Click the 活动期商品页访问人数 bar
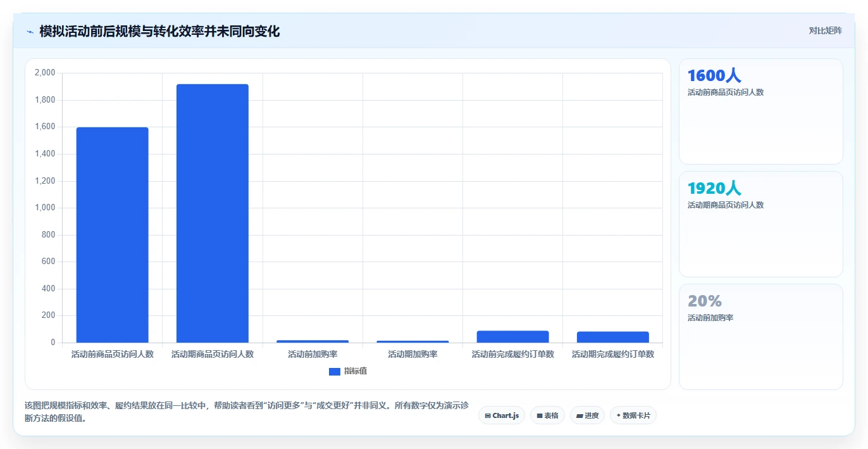The width and height of the screenshot is (868, 449). [213, 213]
